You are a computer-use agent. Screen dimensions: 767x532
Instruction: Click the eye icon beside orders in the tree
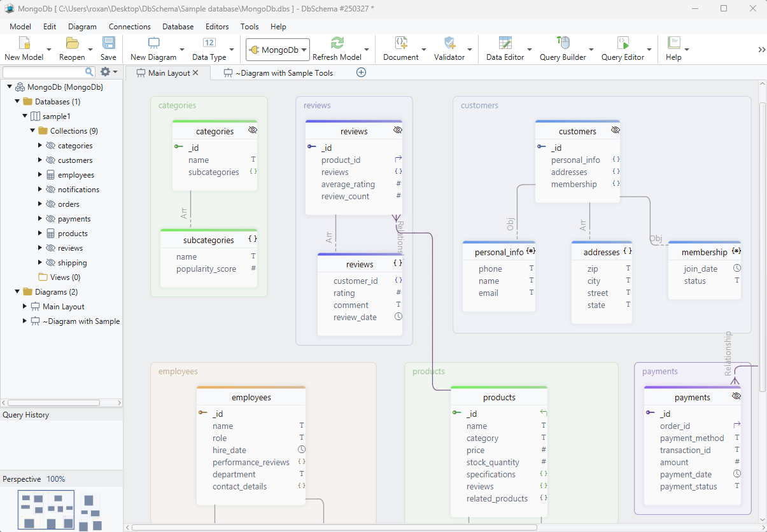[50, 204]
